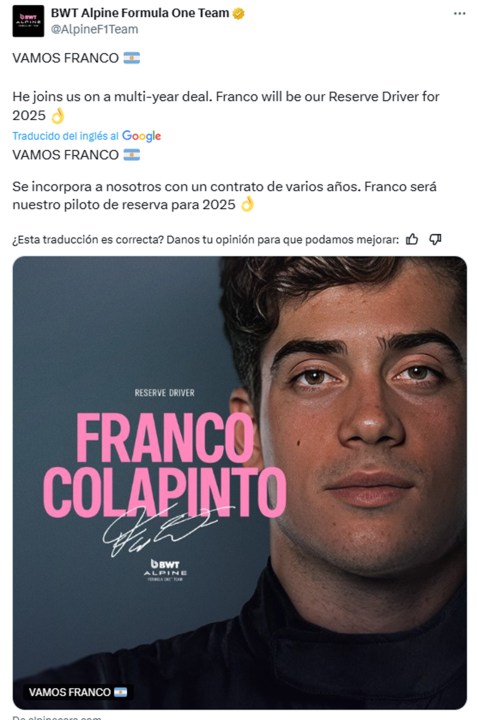The image size is (478, 720).
Task: Open the BWT Alpine Formula One Team profile name
Action: (140, 13)
